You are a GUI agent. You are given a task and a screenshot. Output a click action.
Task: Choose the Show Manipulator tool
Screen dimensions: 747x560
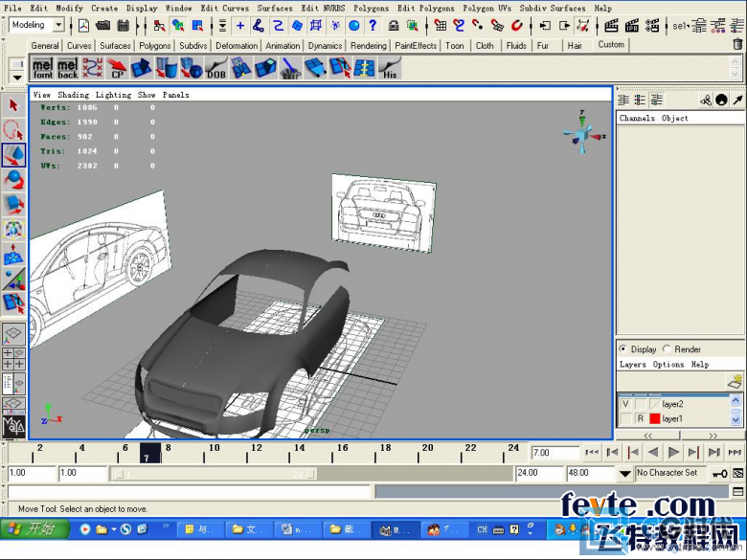(13, 279)
